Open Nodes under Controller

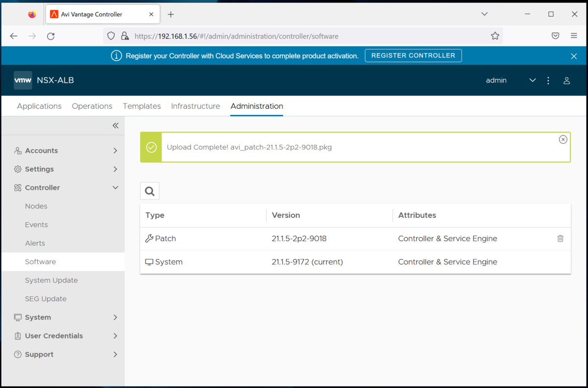coord(36,206)
